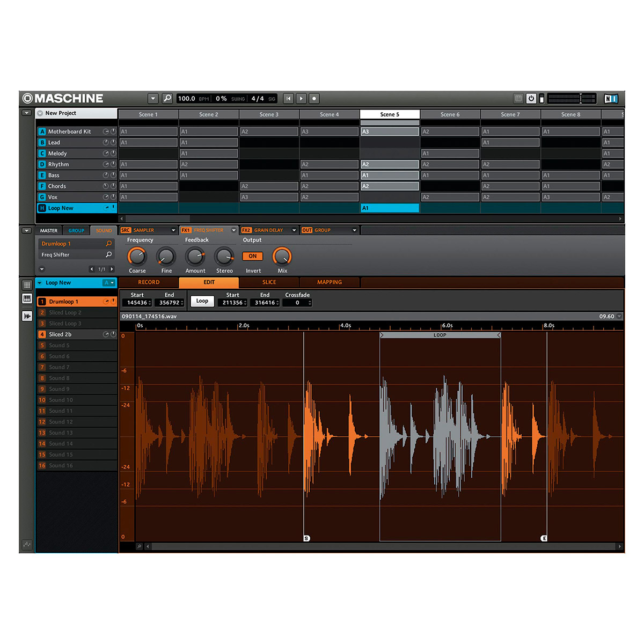Viewport: 644px width, 644px height.
Task: Collapse the control section with left arrow
Action: [x=26, y=230]
